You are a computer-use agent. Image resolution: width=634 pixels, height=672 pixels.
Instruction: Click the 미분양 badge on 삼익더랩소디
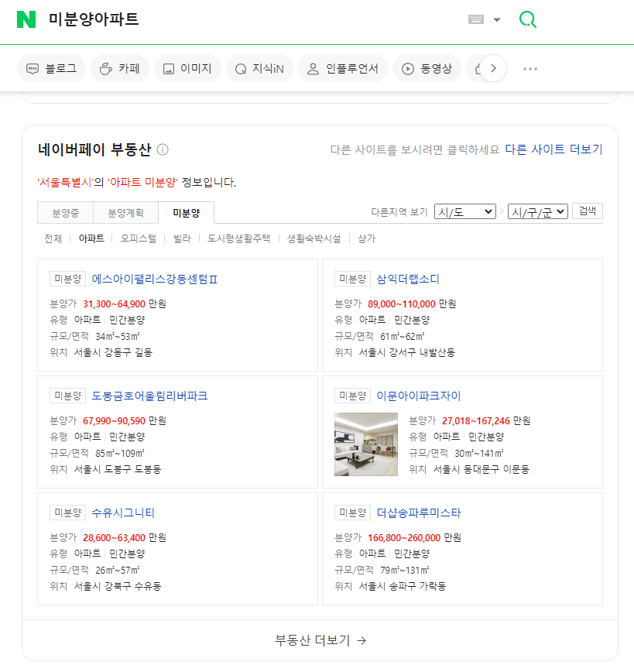click(x=352, y=279)
